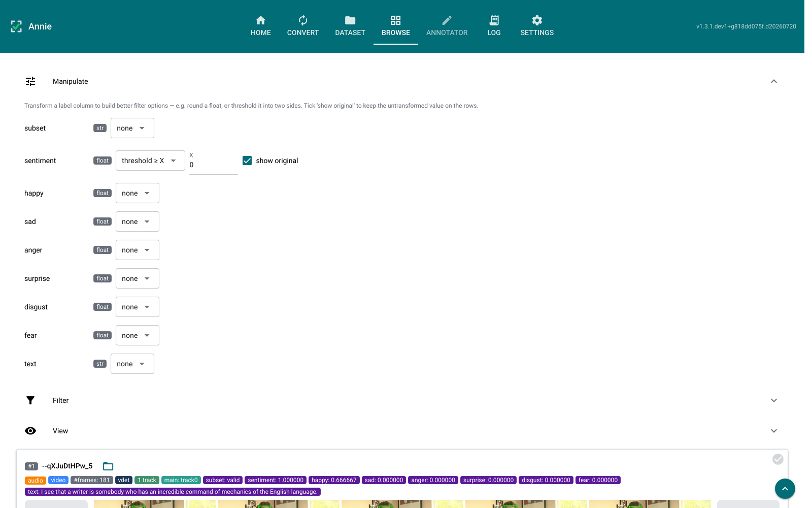Screen dimensions: 812x508
Task: Expand the View section chevron
Action: [774, 431]
